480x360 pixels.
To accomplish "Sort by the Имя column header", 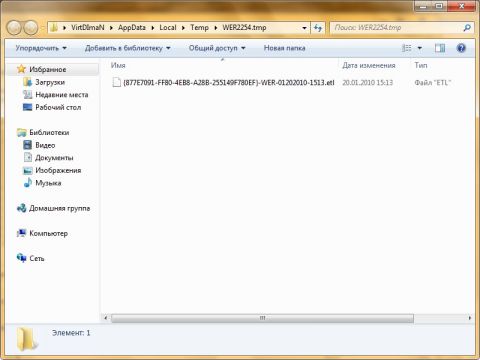I will click(118, 65).
